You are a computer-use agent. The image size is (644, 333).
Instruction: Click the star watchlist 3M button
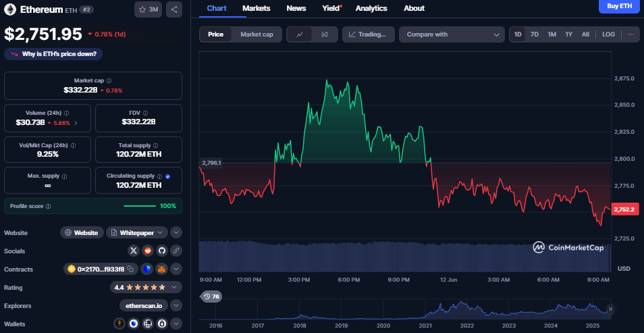click(x=148, y=9)
